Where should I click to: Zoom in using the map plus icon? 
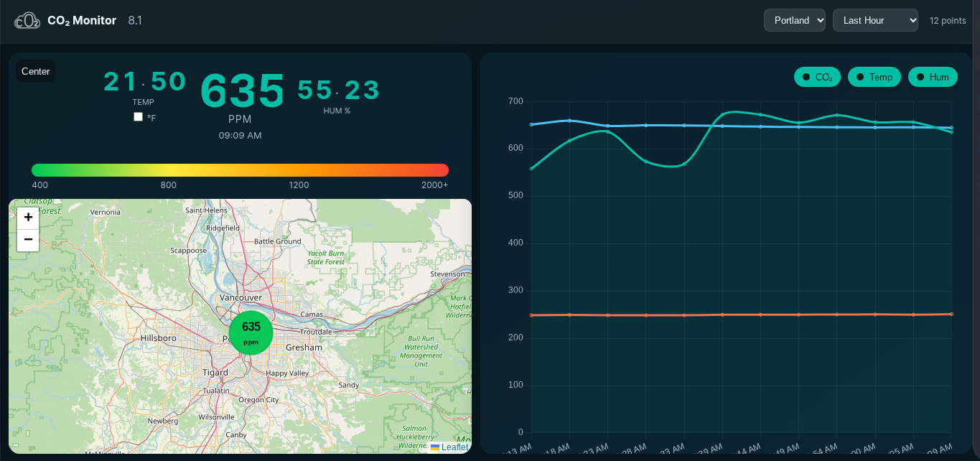[28, 217]
